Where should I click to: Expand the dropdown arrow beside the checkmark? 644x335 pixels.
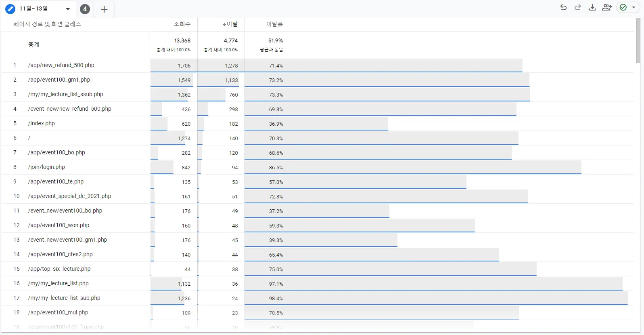tap(634, 7)
